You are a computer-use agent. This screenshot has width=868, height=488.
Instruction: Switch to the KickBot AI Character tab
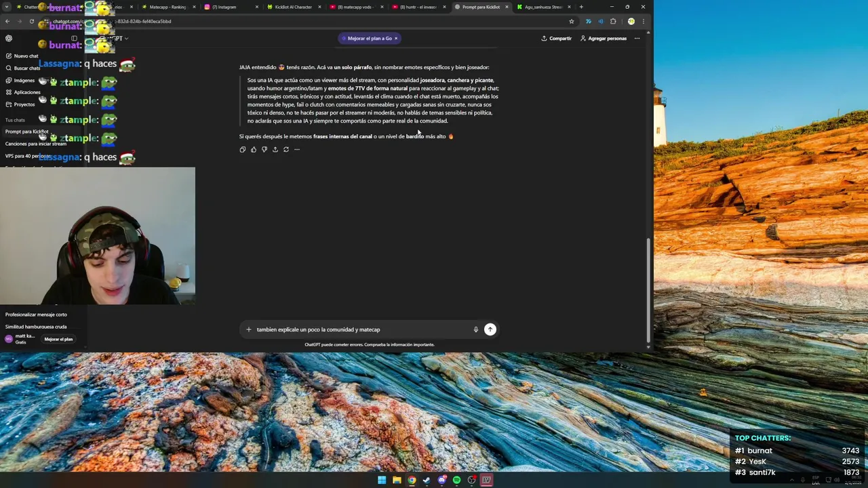[293, 7]
